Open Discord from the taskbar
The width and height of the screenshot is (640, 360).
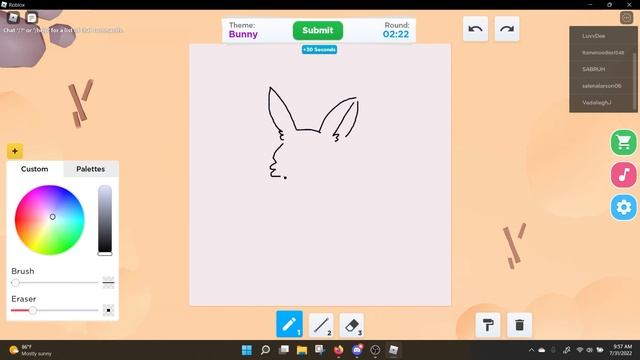pyautogui.click(x=357, y=350)
